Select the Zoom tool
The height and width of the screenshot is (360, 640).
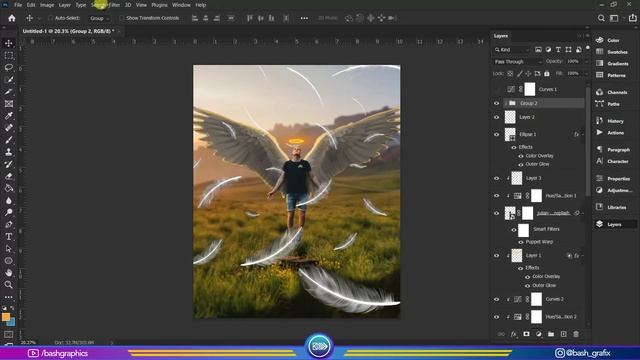point(9,284)
